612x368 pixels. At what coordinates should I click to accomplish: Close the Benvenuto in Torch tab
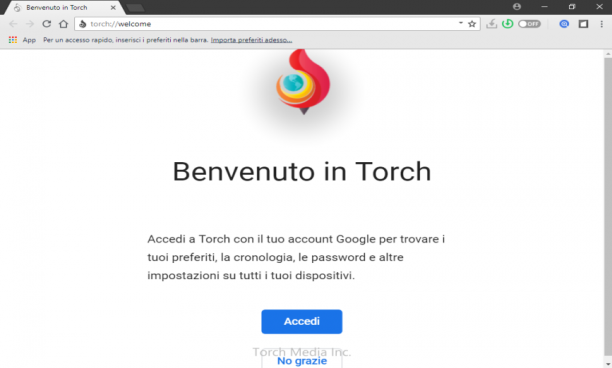113,7
